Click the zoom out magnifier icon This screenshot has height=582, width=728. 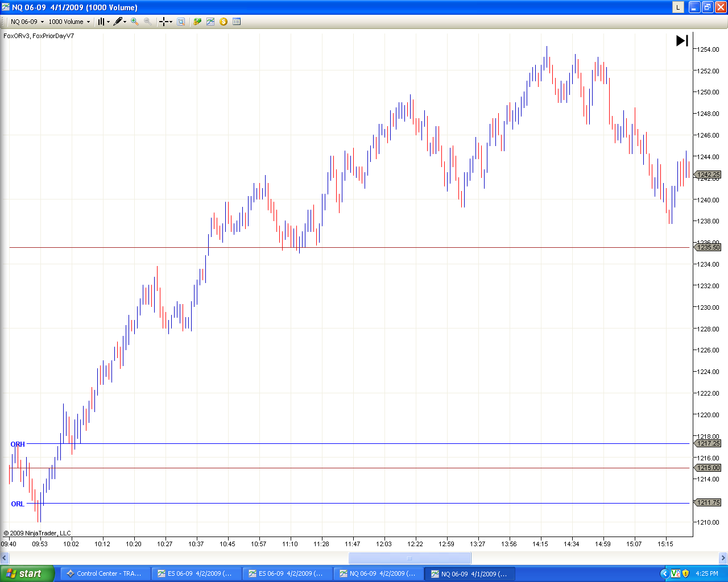[x=148, y=22]
